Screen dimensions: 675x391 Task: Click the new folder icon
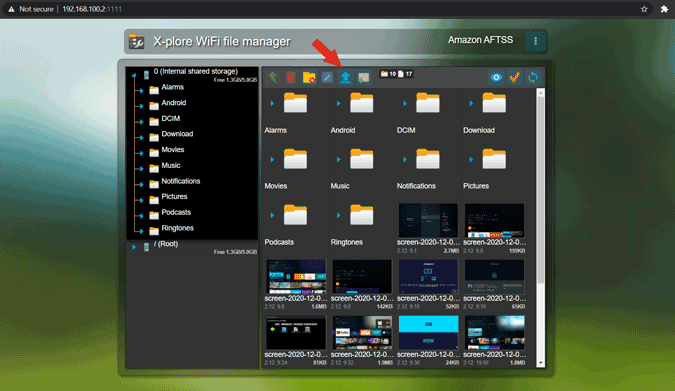pos(309,78)
